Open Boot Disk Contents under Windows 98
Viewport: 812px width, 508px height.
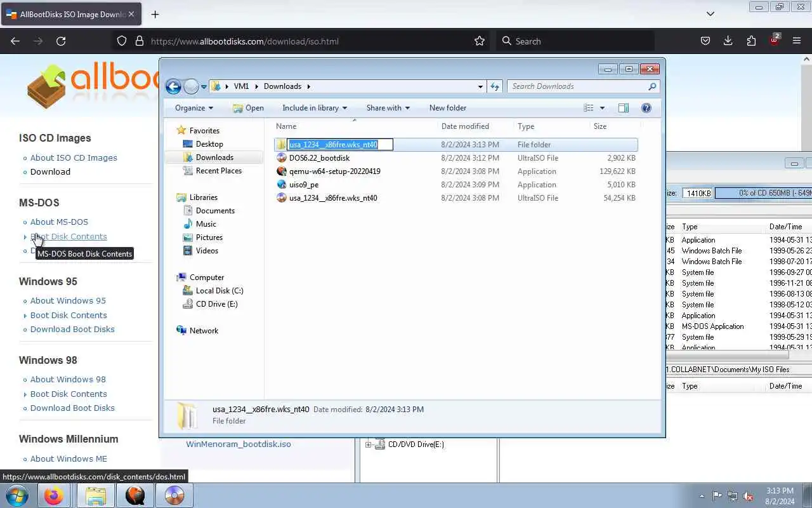[69, 394]
